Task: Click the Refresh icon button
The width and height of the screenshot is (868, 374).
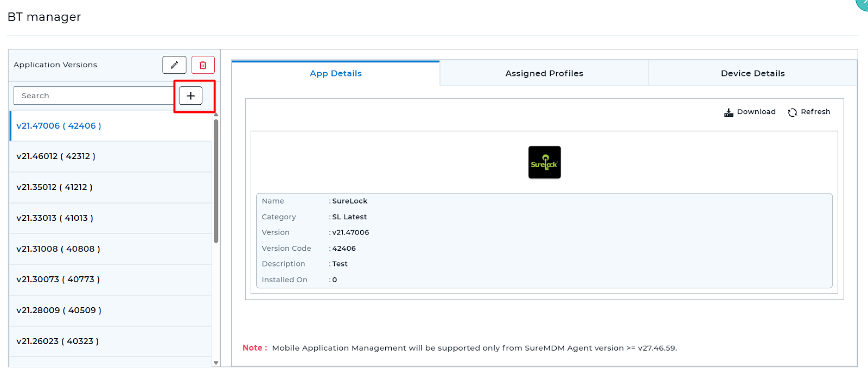Action: tap(809, 112)
